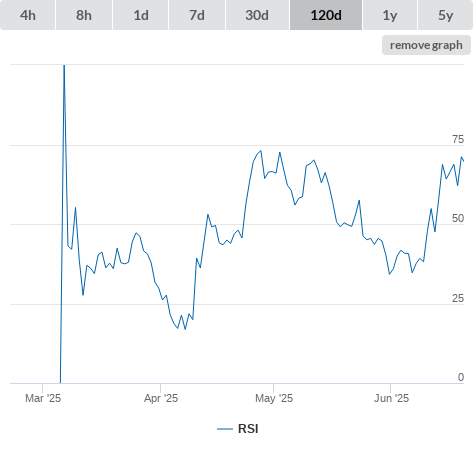Click the active 120d tab

click(x=326, y=15)
